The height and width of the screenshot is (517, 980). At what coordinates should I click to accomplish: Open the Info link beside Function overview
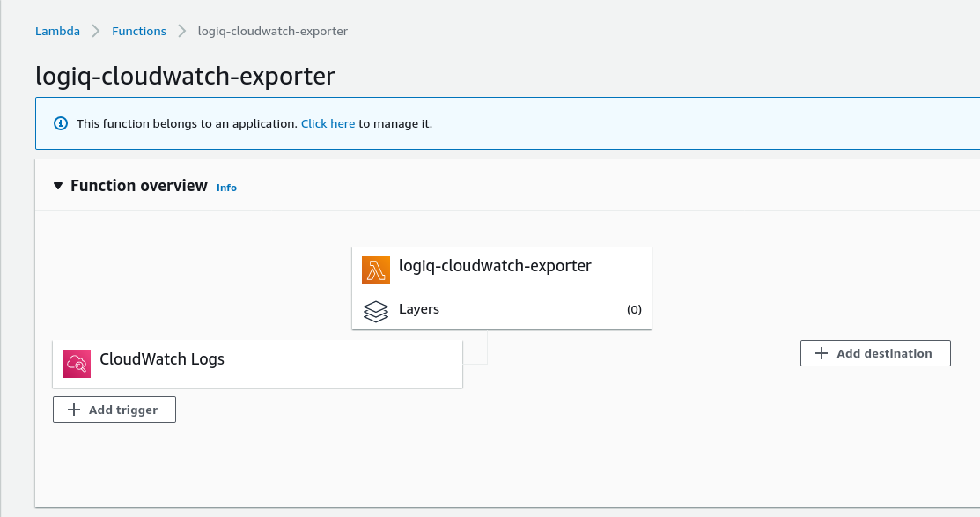click(x=226, y=188)
